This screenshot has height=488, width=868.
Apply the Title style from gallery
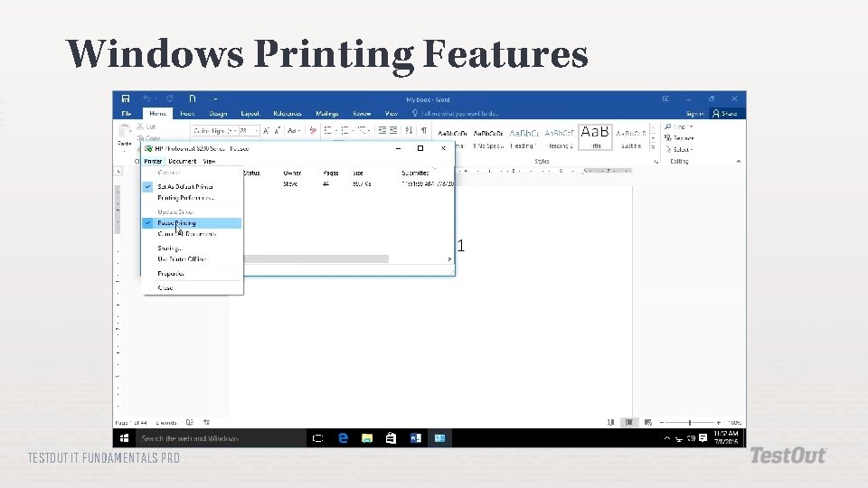click(596, 136)
